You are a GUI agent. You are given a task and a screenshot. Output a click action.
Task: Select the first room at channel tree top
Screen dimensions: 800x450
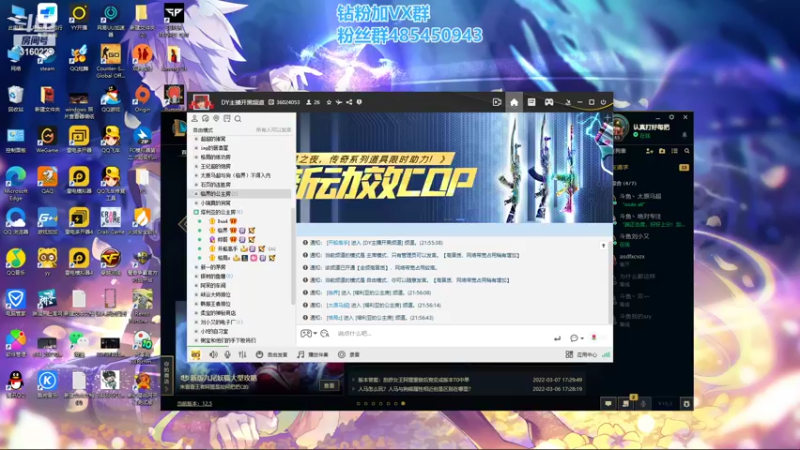click(213, 139)
